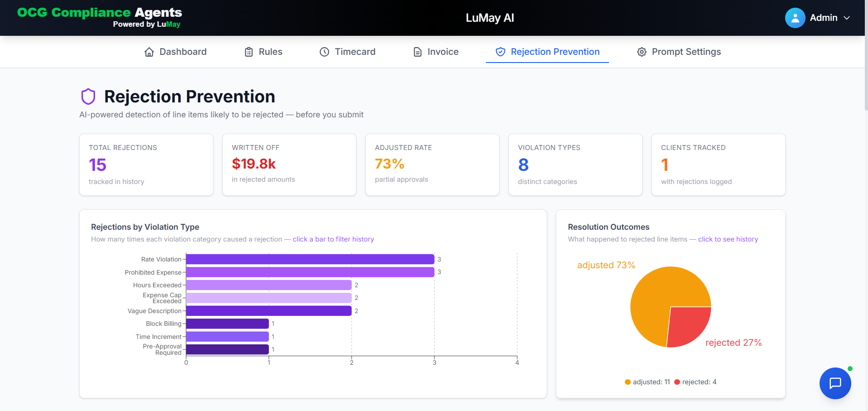Click the purple shield icon beside page title
Viewport: 868px width, 411px height.
pyautogui.click(x=88, y=97)
